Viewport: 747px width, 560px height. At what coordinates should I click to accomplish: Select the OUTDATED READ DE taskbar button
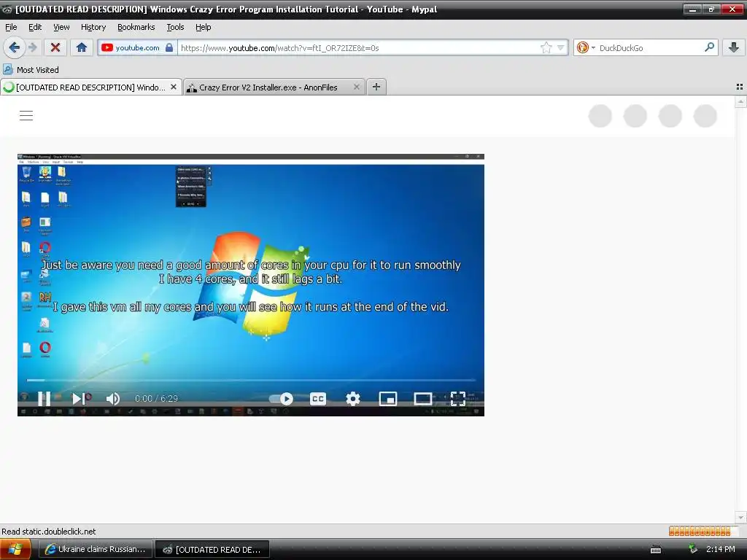coord(212,549)
